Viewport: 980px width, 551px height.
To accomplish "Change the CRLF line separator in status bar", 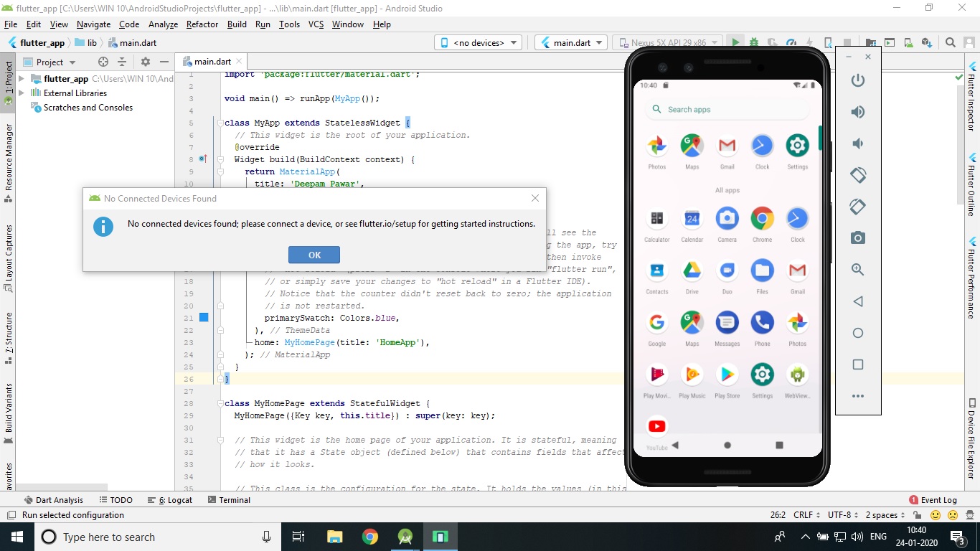I will tap(806, 515).
